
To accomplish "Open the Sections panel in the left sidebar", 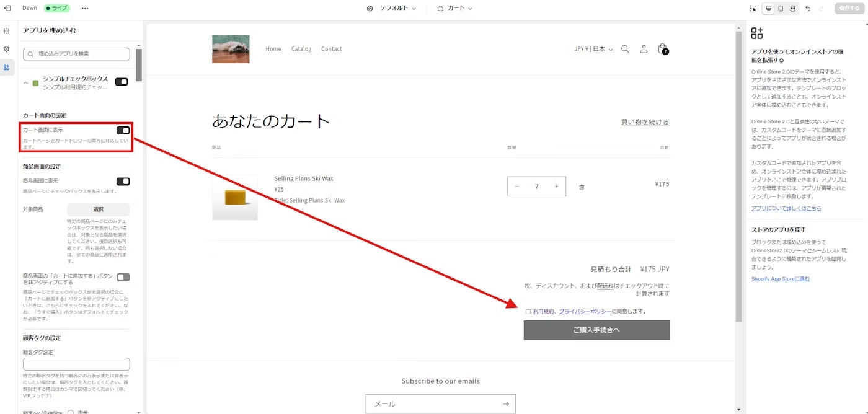I will click(x=6, y=30).
